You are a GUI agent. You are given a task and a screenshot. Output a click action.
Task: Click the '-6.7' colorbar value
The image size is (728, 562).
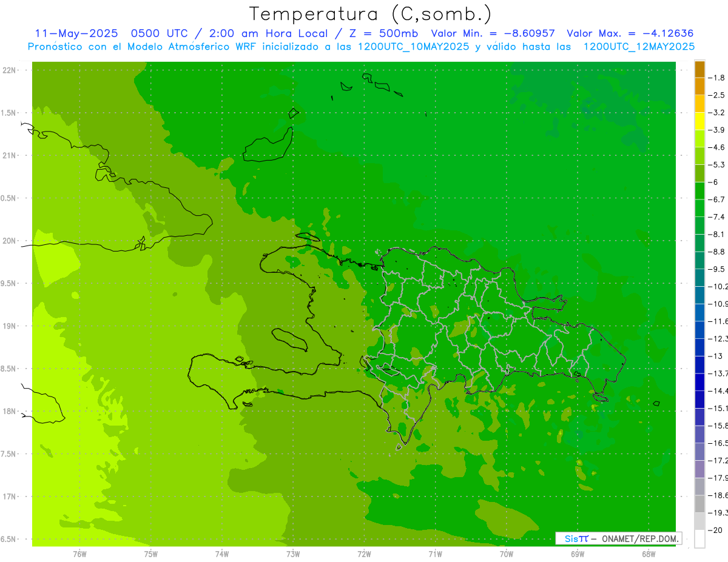(716, 199)
